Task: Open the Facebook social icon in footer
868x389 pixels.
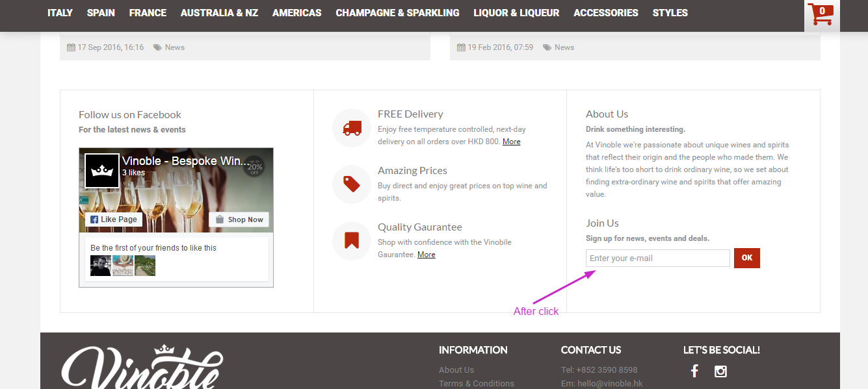Action: point(694,371)
